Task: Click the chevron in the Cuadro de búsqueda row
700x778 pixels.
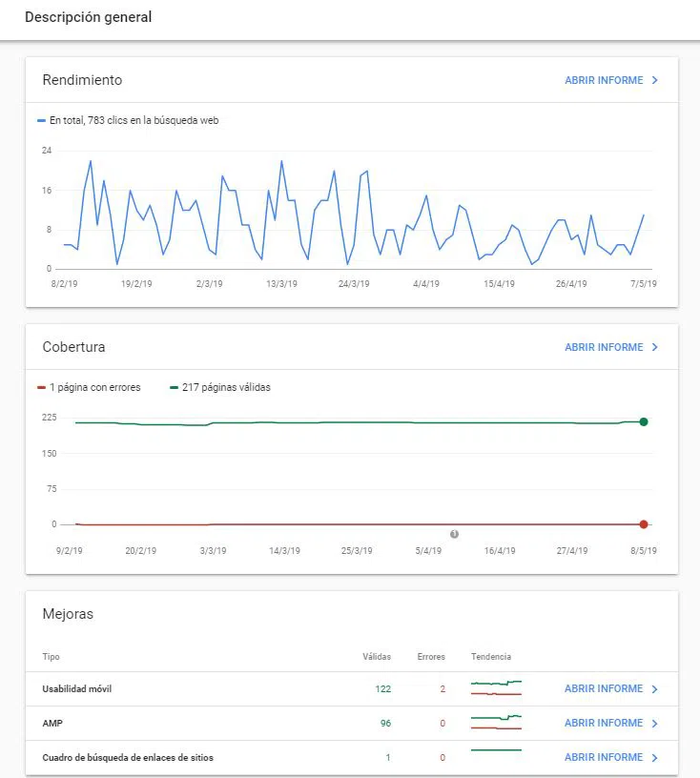Action: coord(655,757)
